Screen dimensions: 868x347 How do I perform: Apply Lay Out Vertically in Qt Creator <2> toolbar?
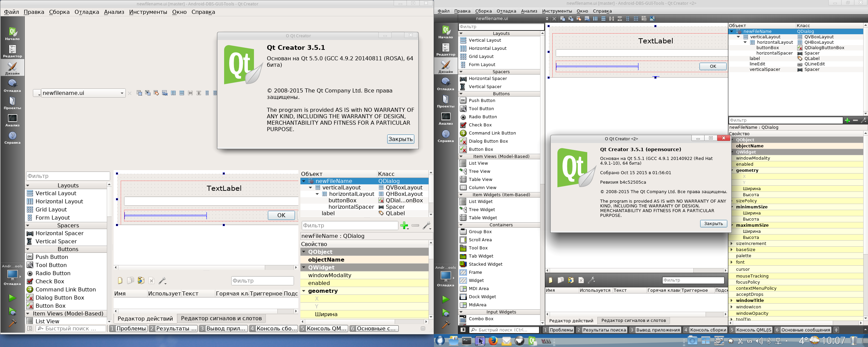[603, 19]
